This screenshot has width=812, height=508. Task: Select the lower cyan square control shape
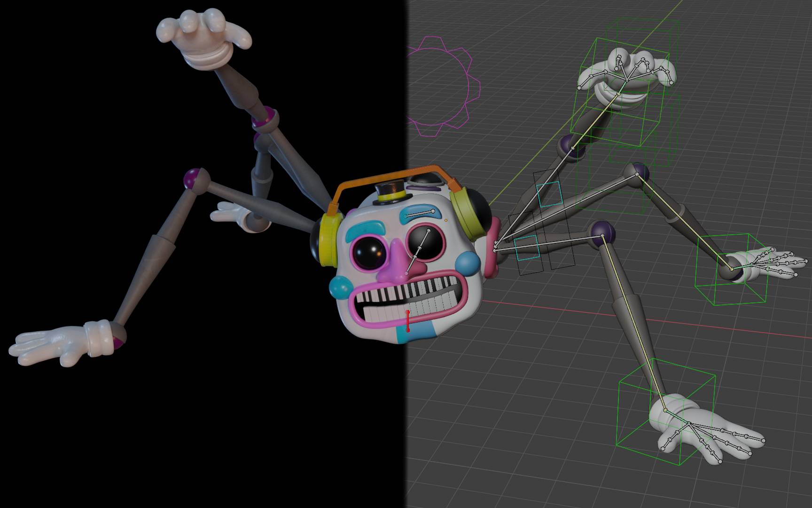coord(526,247)
